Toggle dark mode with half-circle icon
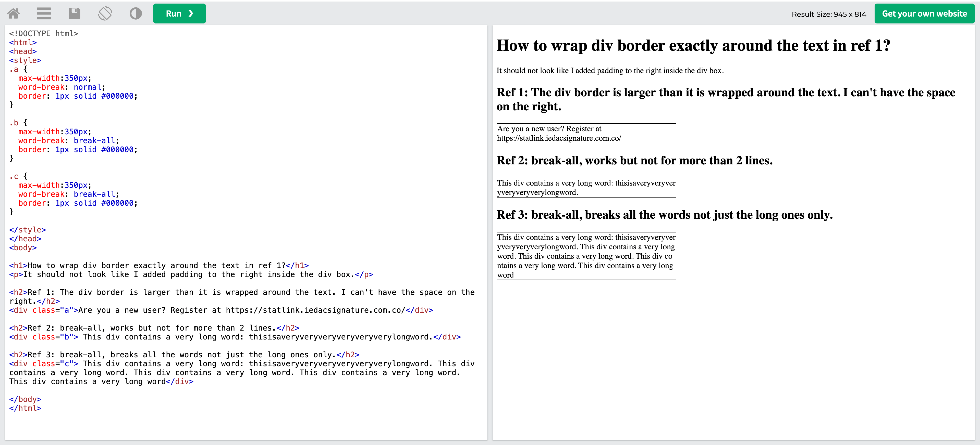The image size is (980, 445). click(x=136, y=14)
